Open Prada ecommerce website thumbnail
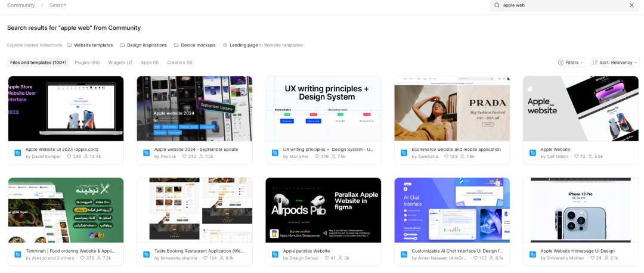 pos(452,108)
